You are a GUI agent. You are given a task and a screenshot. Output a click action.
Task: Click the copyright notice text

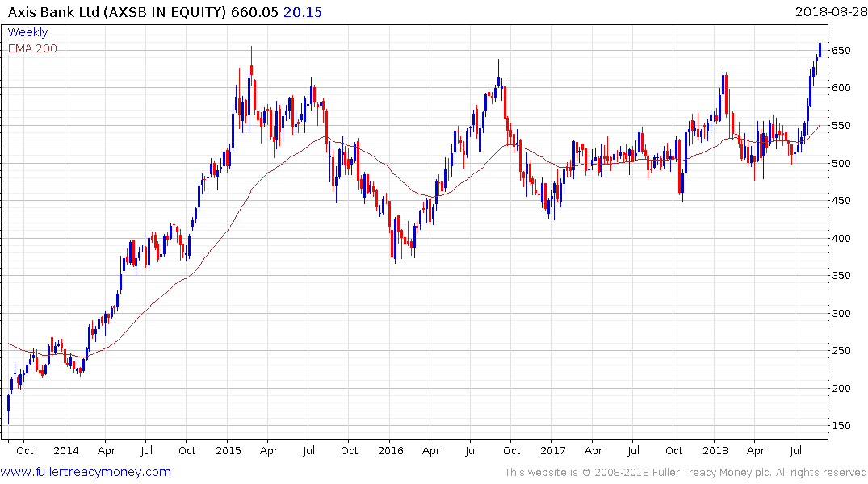pyautogui.click(x=686, y=473)
